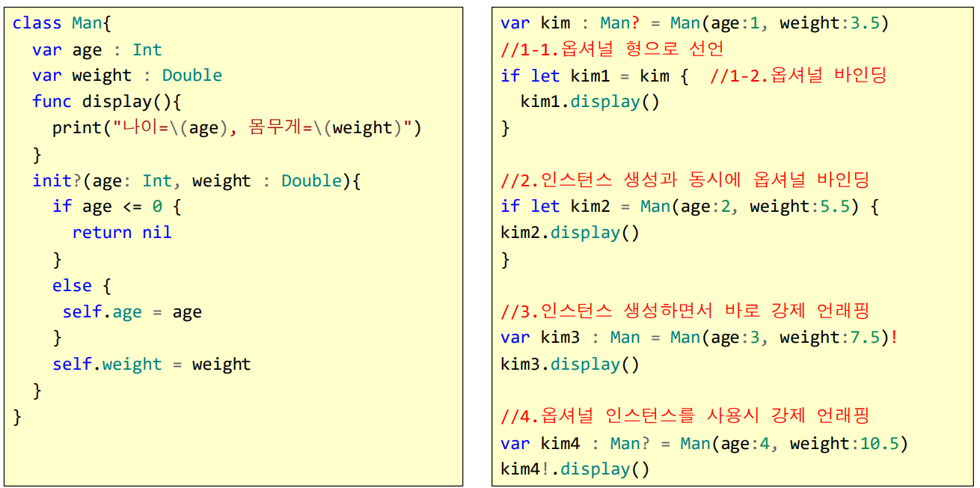
Task: Select the 'var weight : Double' property line
Action: click(x=127, y=76)
